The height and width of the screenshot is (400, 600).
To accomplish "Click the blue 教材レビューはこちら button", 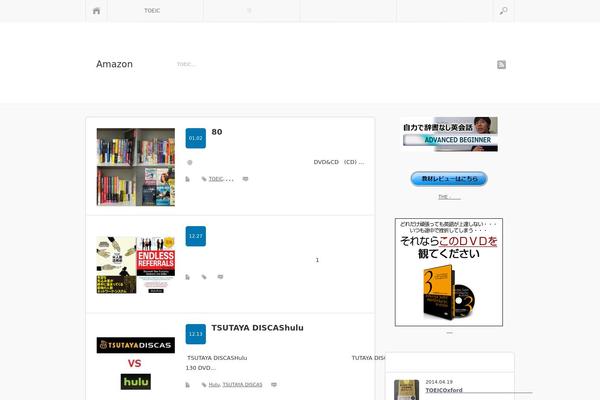I will pos(449,179).
